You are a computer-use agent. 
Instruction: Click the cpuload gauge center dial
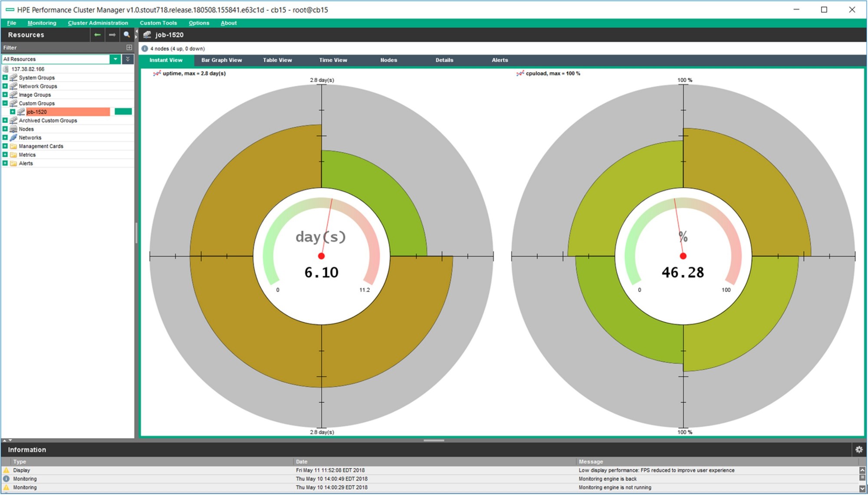point(683,256)
